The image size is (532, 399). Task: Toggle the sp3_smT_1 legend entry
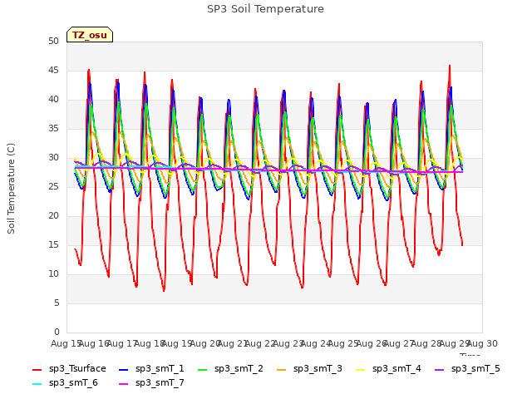click(x=151, y=369)
